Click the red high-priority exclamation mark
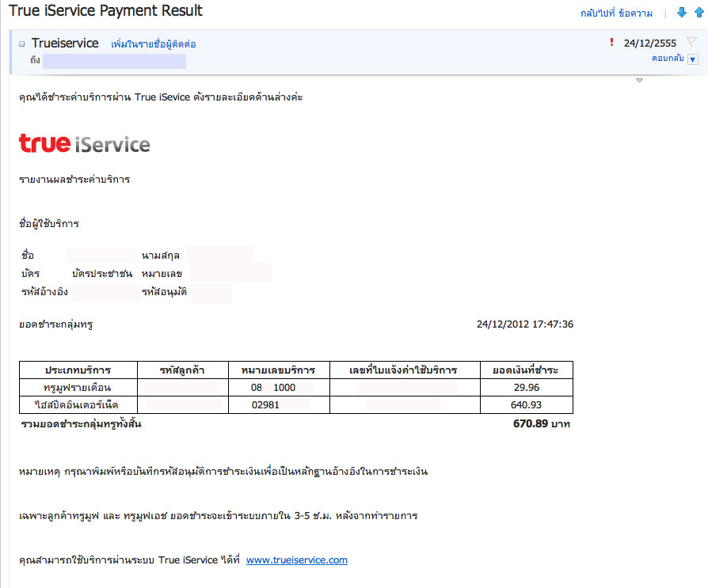The height and width of the screenshot is (588, 708). click(x=611, y=43)
